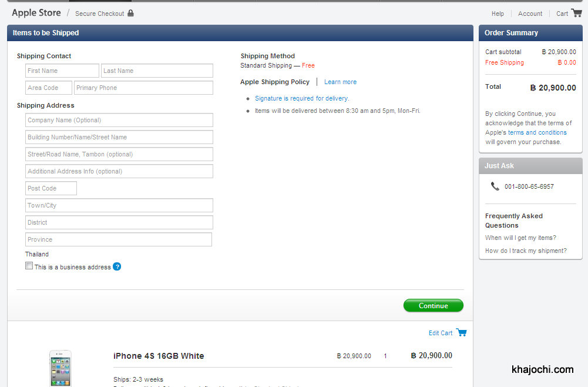This screenshot has width=588, height=387.
Task: Click the 'Ships: 2-3 weeks' text
Action: click(138, 379)
